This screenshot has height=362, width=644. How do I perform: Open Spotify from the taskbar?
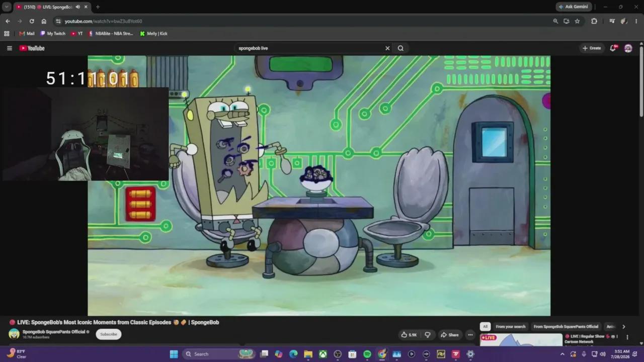point(367,354)
